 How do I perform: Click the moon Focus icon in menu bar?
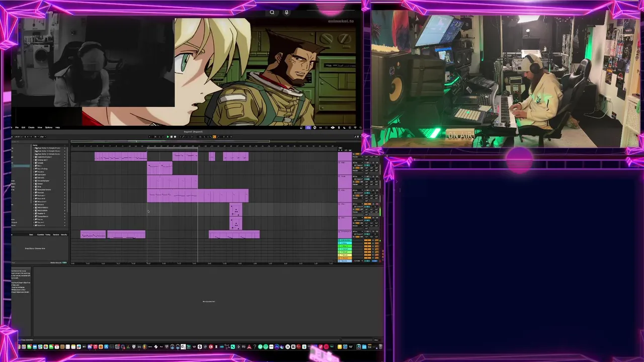tap(345, 128)
